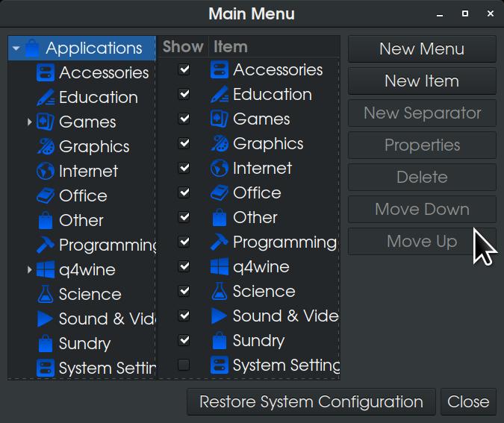This screenshot has width=504, height=423.
Task: Click the Games cards icon in the Item list
Action: tap(220, 119)
